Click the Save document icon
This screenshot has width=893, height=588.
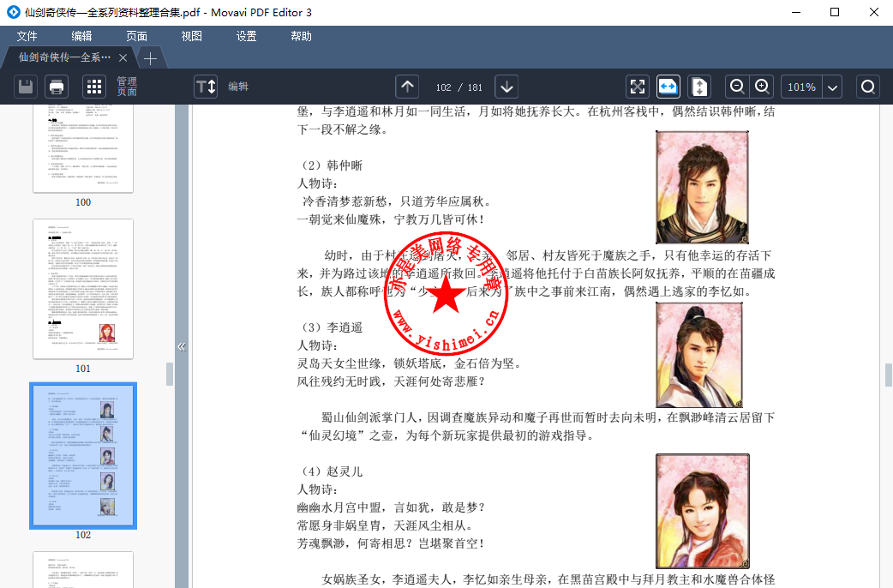26,87
